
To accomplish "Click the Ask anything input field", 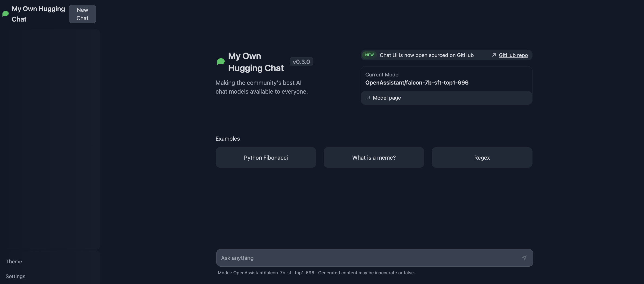I will (350, 258).
